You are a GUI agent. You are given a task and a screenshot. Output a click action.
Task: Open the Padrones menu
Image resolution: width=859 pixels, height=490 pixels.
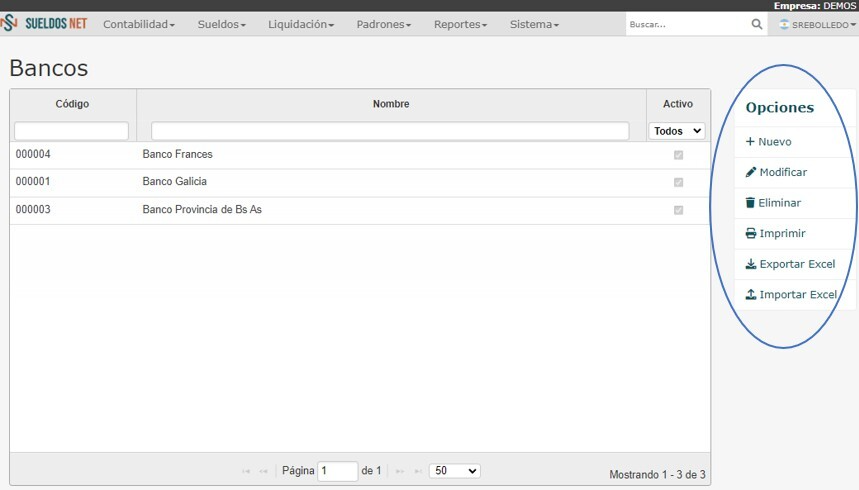(x=383, y=24)
